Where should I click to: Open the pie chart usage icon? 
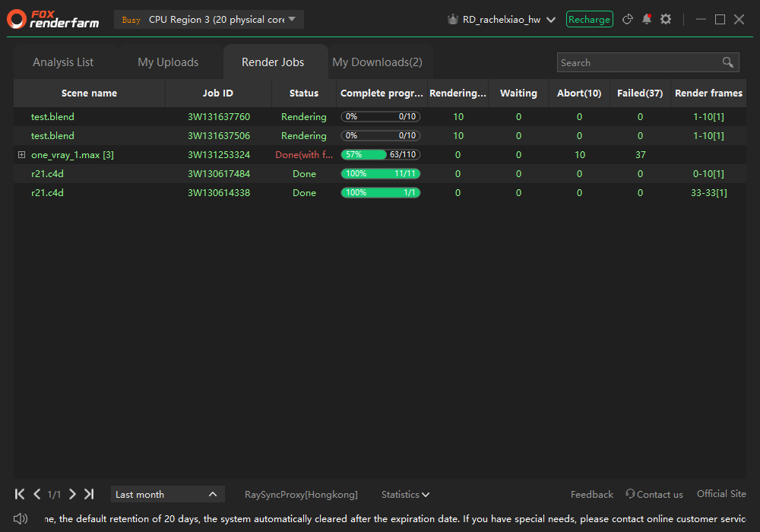pos(628,20)
